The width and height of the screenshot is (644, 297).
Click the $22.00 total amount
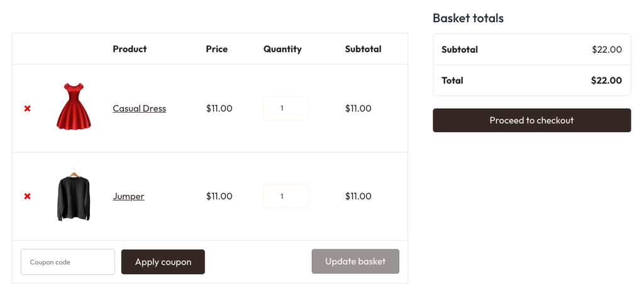[x=606, y=81]
